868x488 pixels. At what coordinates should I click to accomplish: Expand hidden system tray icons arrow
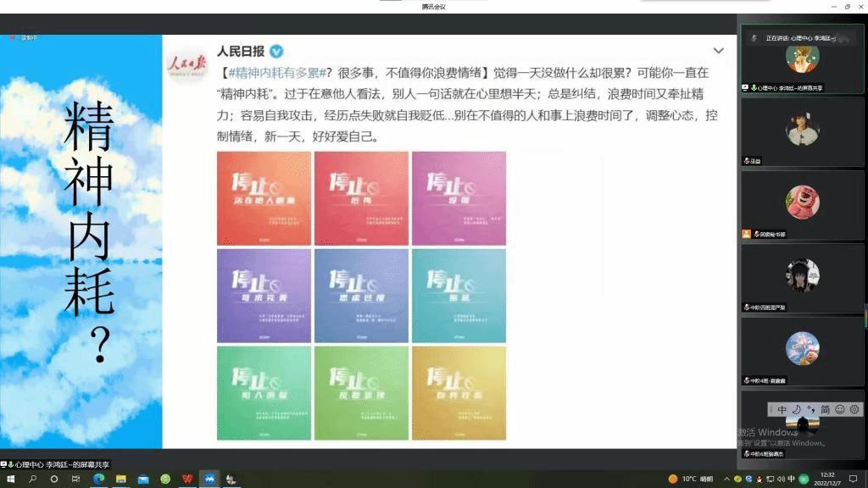tap(725, 479)
